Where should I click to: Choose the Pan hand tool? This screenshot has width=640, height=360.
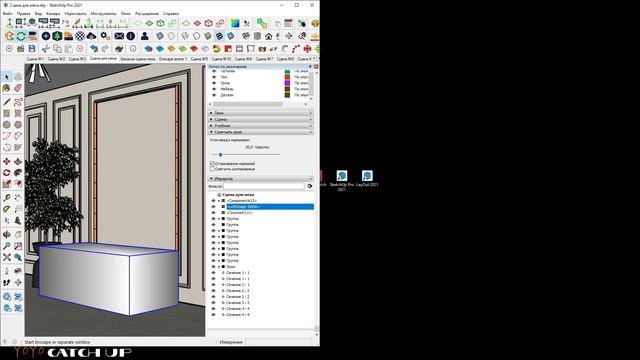(x=18, y=235)
